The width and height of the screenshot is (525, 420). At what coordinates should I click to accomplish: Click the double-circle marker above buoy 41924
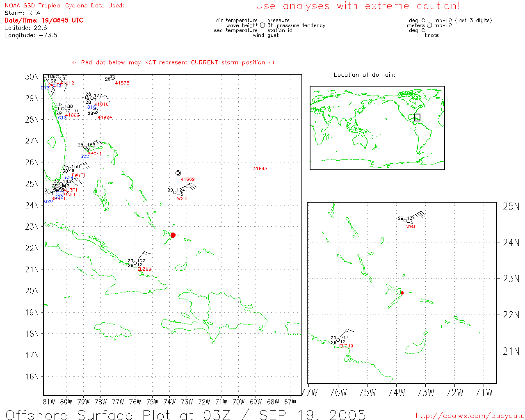click(x=95, y=111)
